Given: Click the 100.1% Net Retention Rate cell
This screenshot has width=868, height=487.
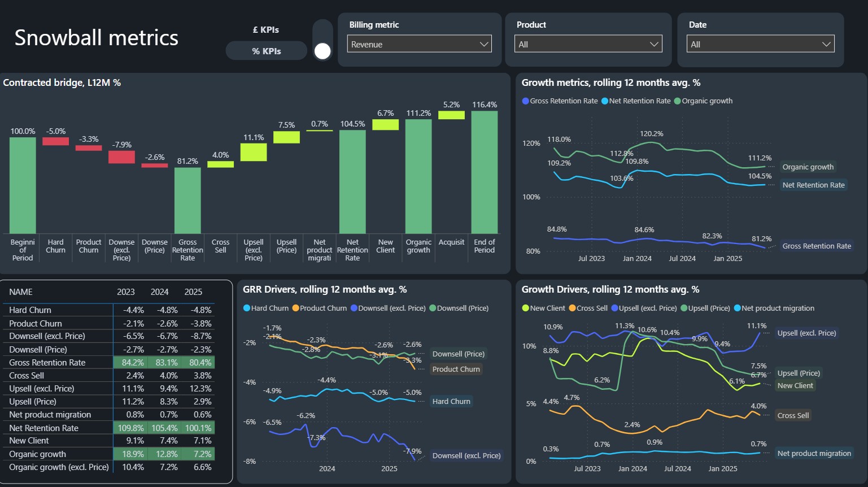Looking at the screenshot, I should pos(198,428).
